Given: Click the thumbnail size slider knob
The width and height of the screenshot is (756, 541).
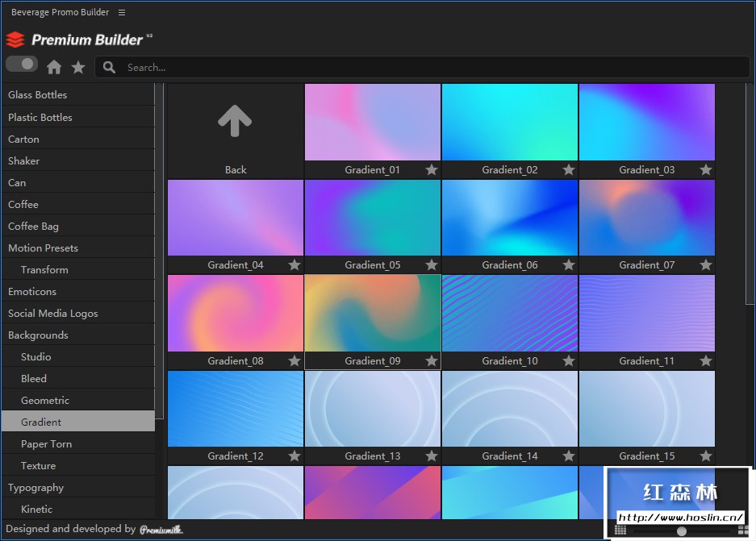Looking at the screenshot, I should (x=681, y=531).
